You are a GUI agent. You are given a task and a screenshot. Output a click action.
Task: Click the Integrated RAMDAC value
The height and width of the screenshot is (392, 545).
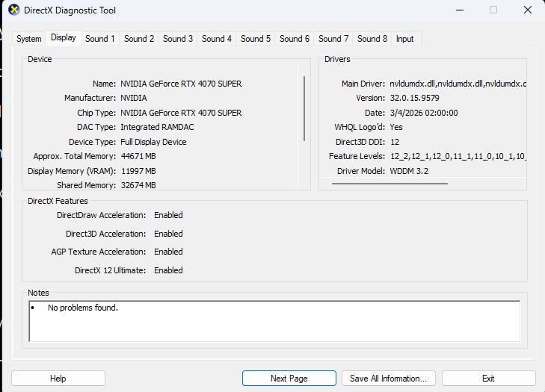pyautogui.click(x=157, y=127)
